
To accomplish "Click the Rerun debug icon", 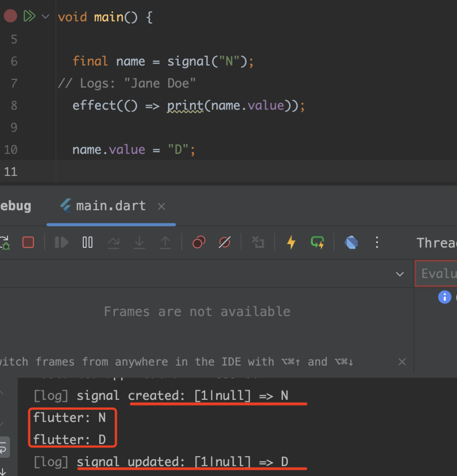I will [x=5, y=242].
